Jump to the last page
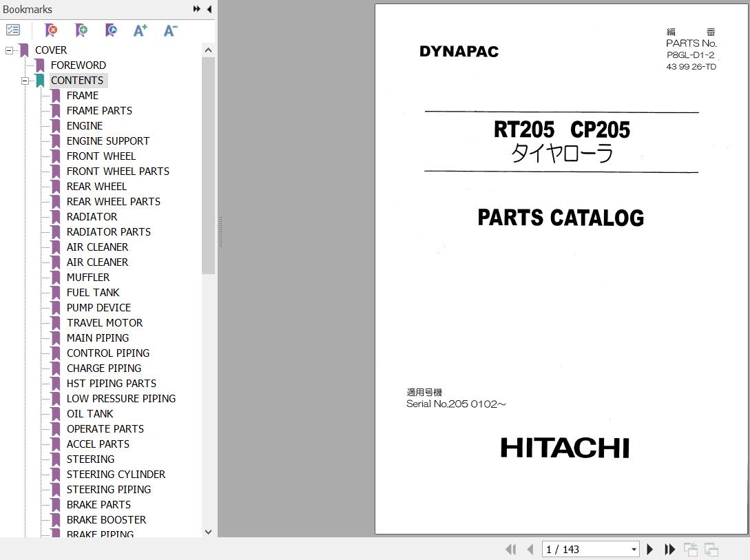Image resolution: width=750 pixels, height=560 pixels. [x=669, y=549]
